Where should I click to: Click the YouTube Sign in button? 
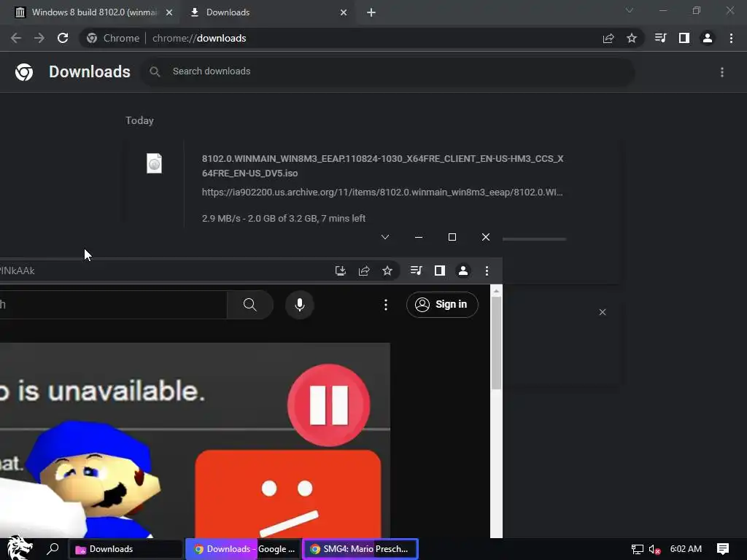(x=442, y=305)
